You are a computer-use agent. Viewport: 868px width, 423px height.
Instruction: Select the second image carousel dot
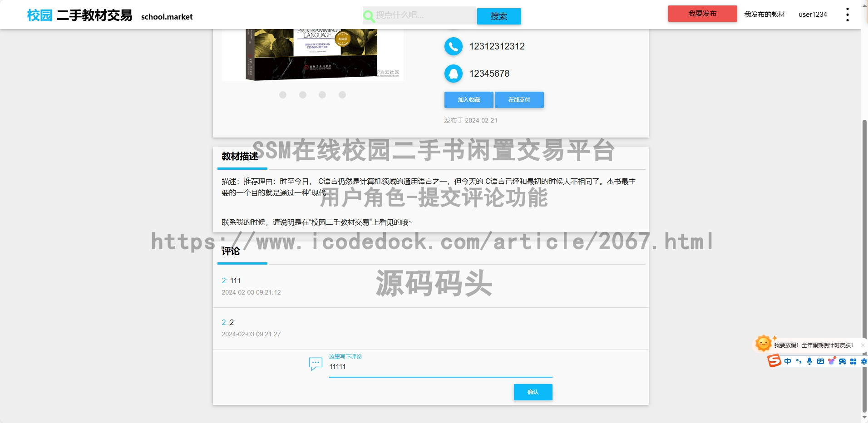(x=303, y=95)
